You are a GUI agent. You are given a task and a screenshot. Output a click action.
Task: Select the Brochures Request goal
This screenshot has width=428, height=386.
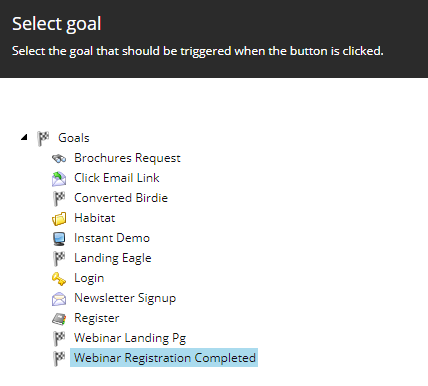click(x=127, y=158)
